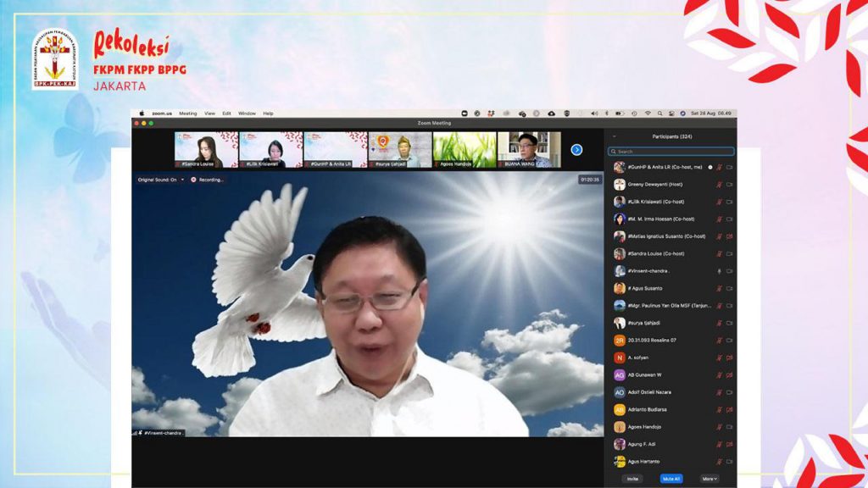Viewport: 868px width, 488px height.
Task: Click the muted mic icon for A. sofyan
Action: coord(720,358)
